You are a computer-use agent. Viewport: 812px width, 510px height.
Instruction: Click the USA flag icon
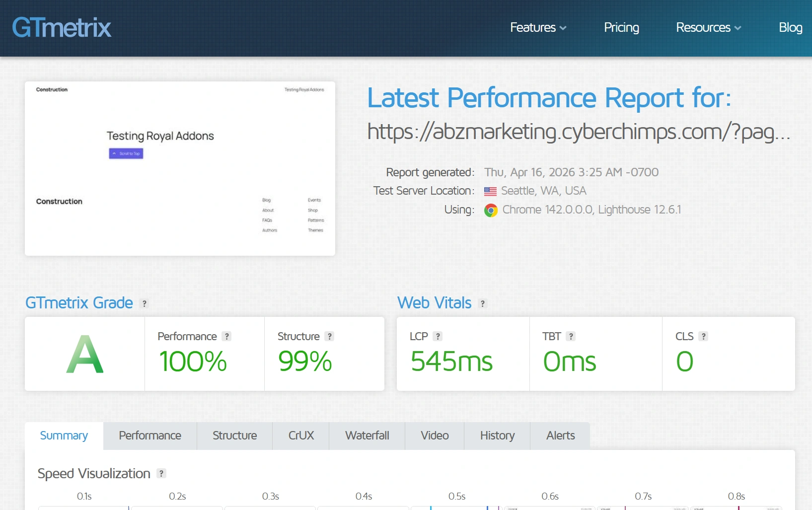[490, 191]
